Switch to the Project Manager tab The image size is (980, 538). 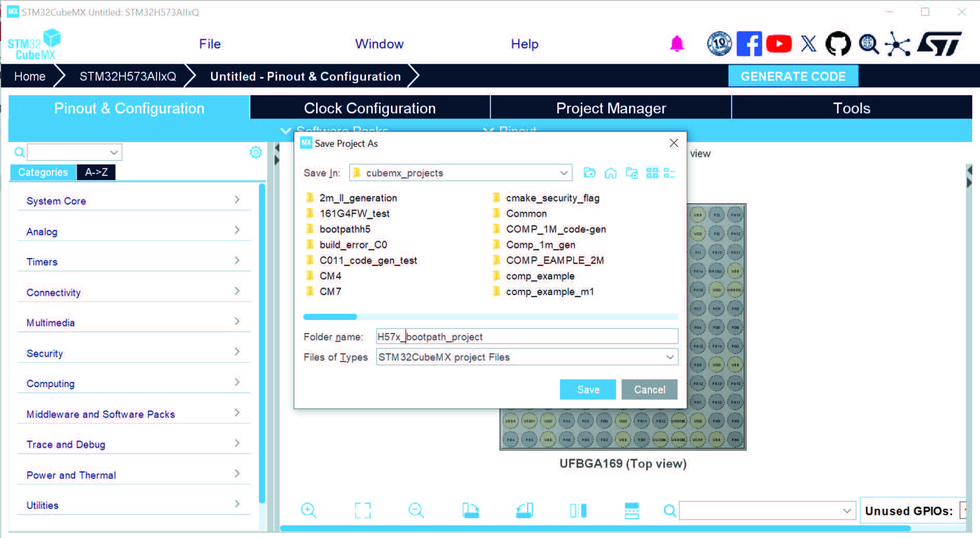611,108
